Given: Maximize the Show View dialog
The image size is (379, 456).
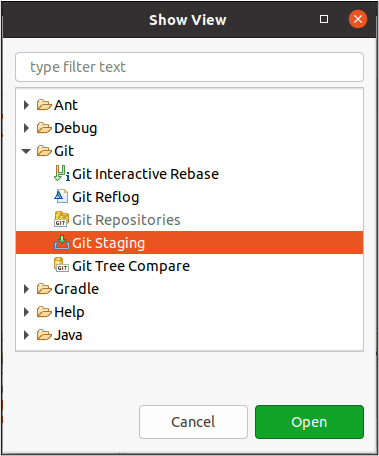Looking at the screenshot, I should [x=324, y=19].
